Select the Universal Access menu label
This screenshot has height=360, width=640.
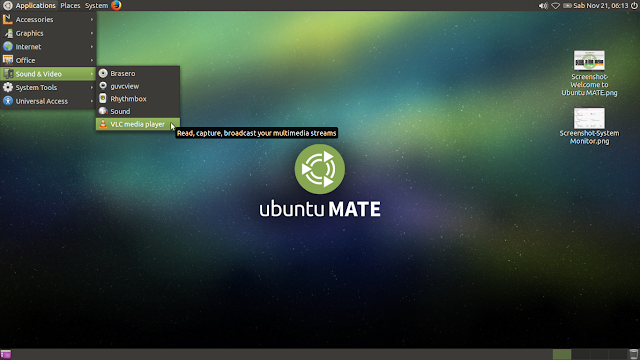click(42, 101)
